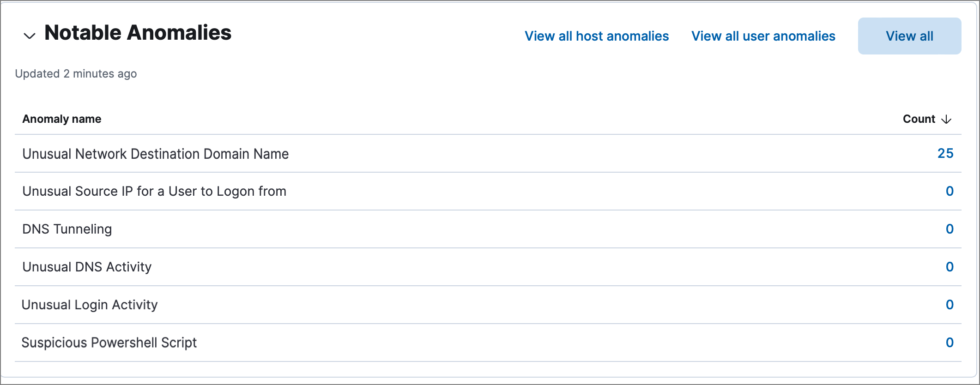Select the Unusual Network Destination Domain Name anomaly
This screenshot has height=385, width=980.
pyautogui.click(x=156, y=154)
